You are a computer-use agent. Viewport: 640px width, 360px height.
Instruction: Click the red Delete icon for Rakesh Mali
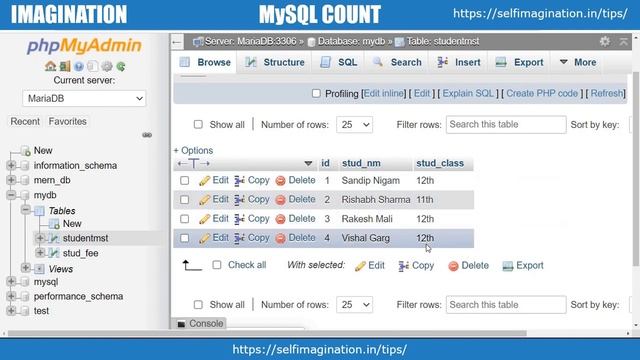[x=280, y=219]
